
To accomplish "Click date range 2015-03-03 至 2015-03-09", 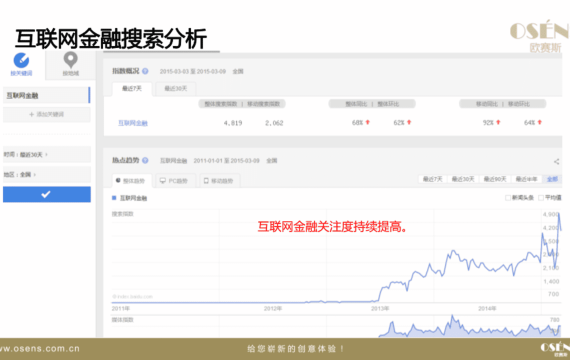I will click(193, 71).
